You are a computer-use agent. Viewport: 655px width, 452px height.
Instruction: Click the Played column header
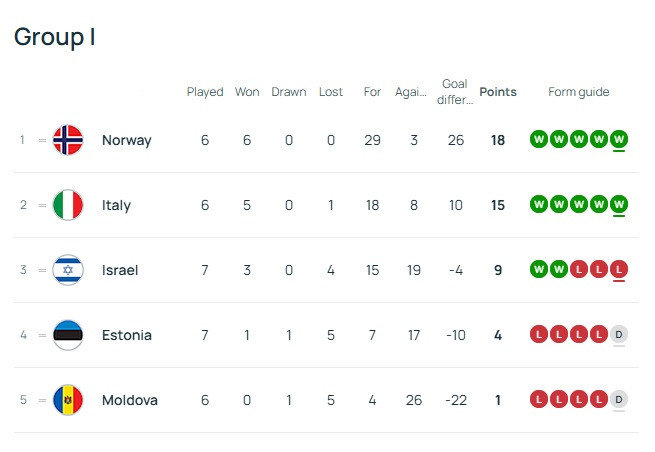coord(205,92)
